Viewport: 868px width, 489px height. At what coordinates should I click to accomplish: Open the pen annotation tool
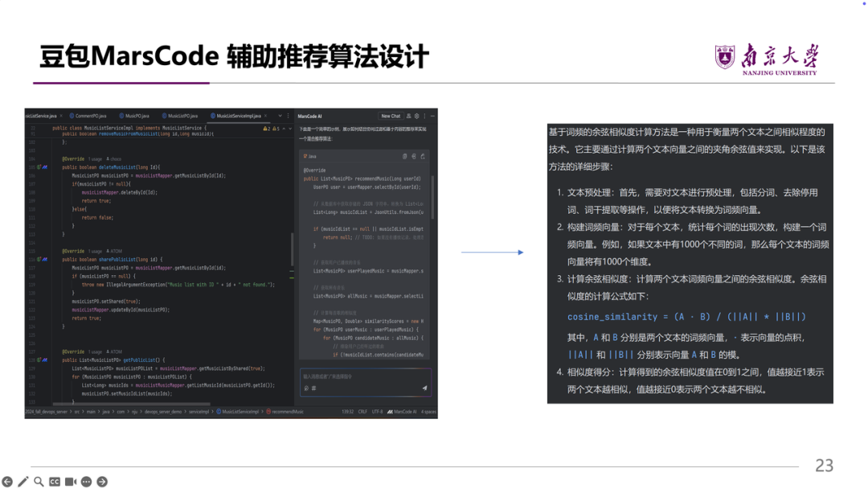pos(23,482)
